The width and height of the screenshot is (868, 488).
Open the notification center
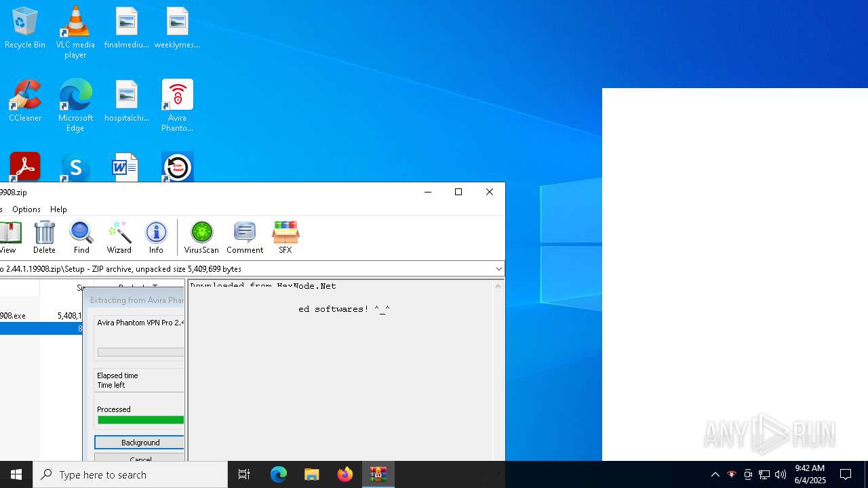tap(846, 474)
